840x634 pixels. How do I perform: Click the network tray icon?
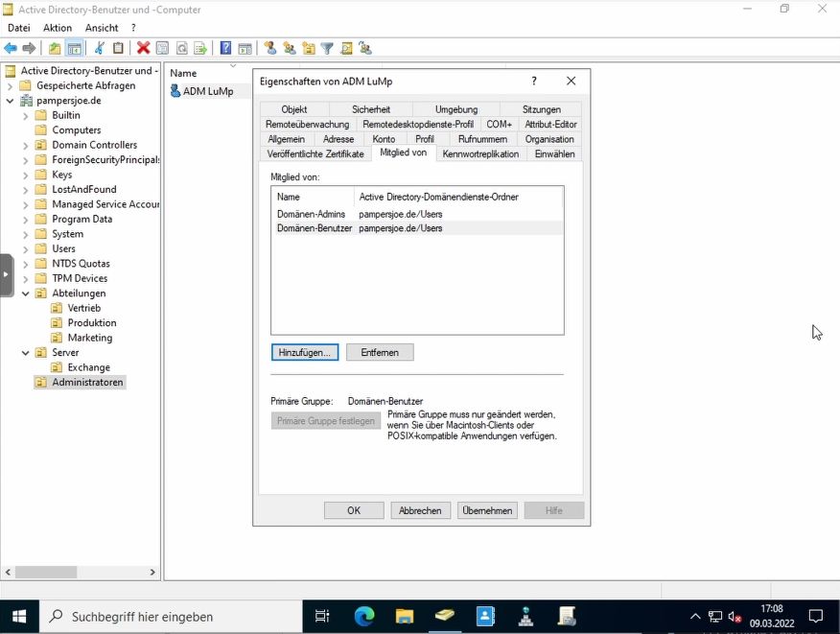coord(715,617)
